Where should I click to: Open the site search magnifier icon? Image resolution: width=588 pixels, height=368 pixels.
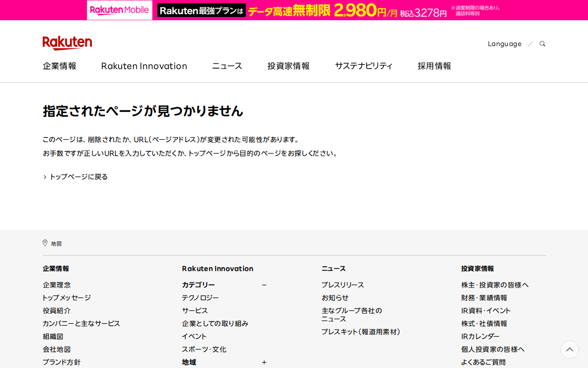pyautogui.click(x=542, y=43)
